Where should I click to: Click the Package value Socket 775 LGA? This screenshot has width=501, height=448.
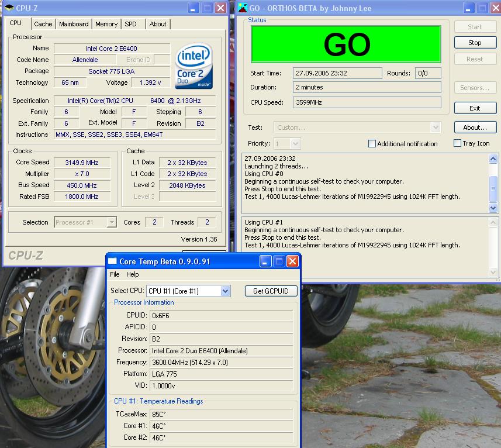click(112, 71)
